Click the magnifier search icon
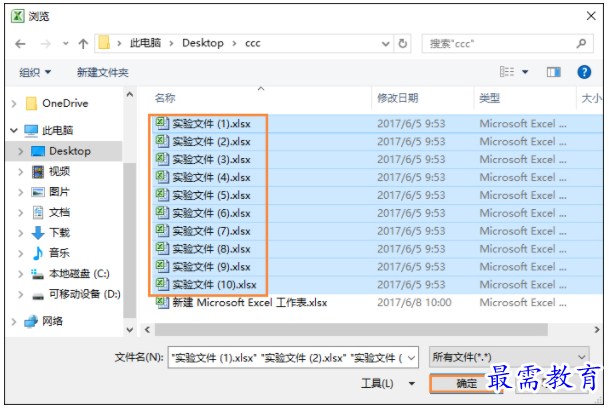Viewport: 609px width, 409px height. coord(581,43)
